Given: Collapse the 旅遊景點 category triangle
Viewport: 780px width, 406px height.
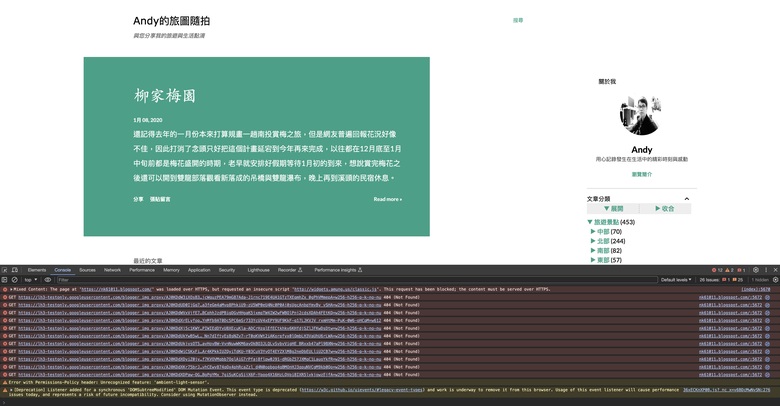Looking at the screenshot, I should click(x=590, y=222).
